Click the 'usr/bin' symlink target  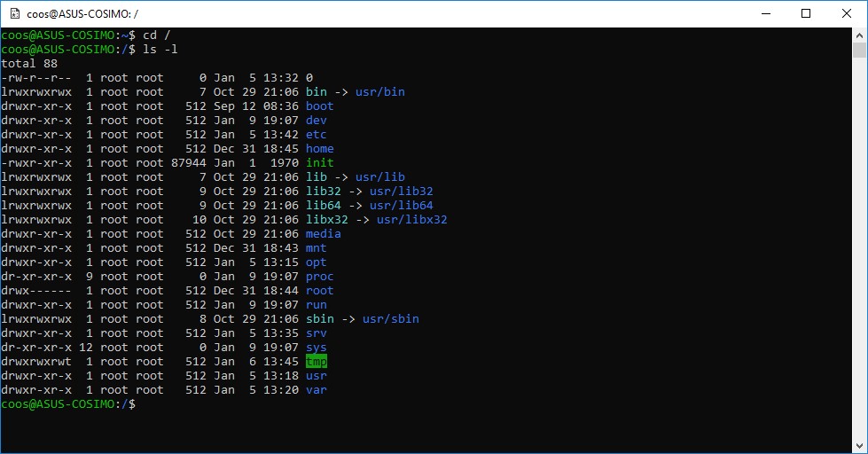380,92
